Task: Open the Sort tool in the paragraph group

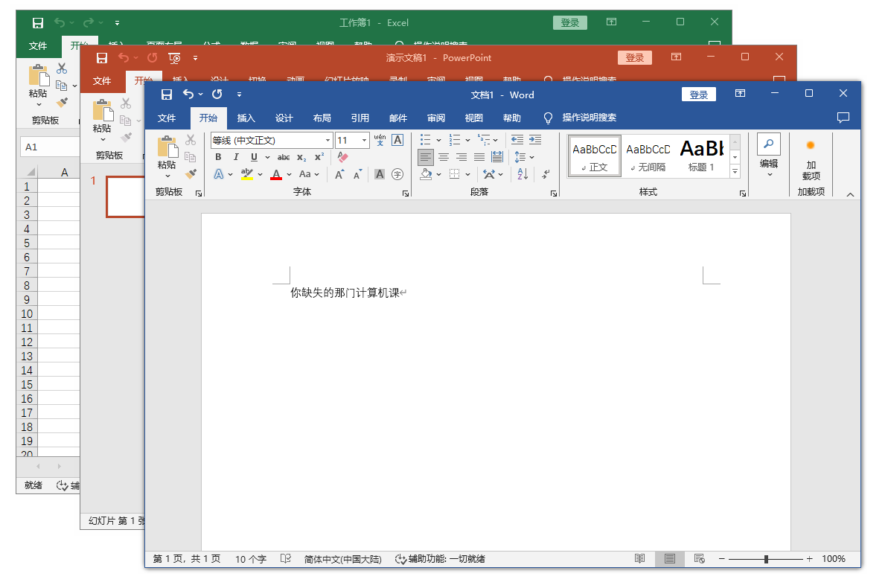Action: click(522, 173)
